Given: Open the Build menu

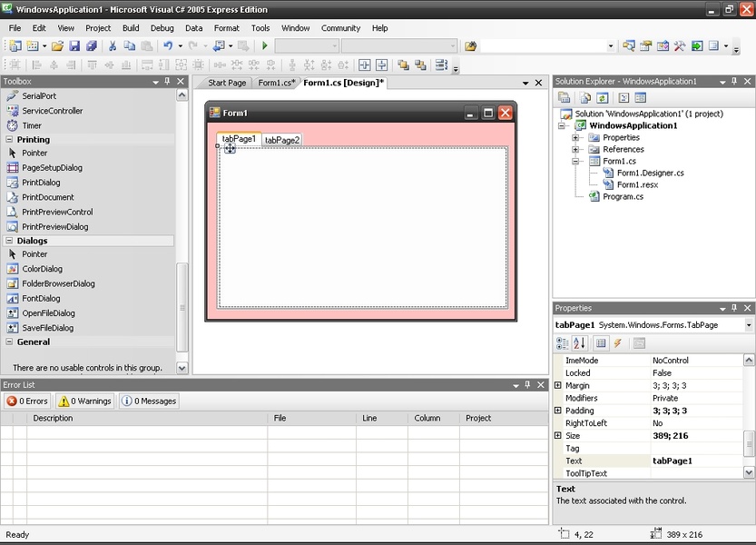Looking at the screenshot, I should pos(131,28).
